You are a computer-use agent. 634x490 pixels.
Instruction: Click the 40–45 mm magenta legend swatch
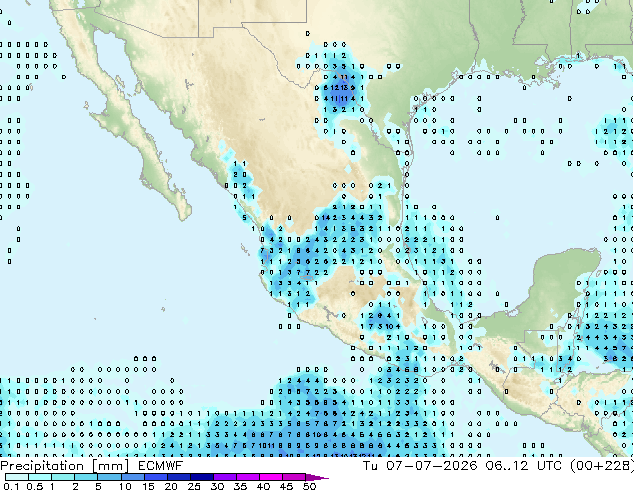[x=271, y=477]
